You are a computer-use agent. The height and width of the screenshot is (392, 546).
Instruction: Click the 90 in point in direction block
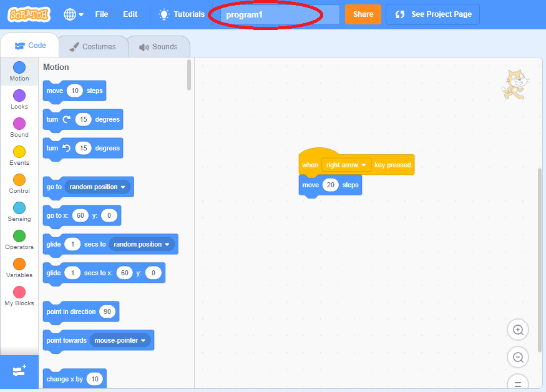[x=107, y=311]
